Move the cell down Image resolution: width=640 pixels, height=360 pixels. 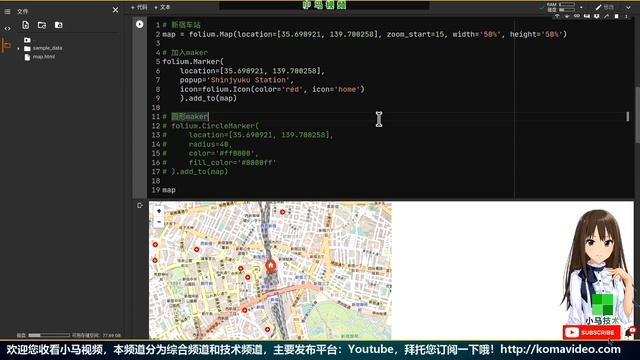point(567,16)
